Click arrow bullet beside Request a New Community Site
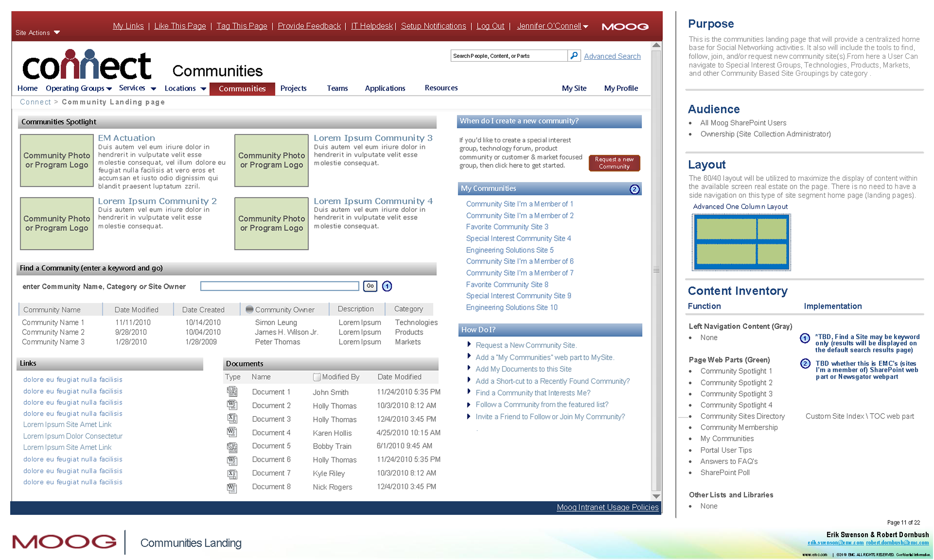Image resolution: width=934 pixels, height=560 pixels. pos(469,345)
